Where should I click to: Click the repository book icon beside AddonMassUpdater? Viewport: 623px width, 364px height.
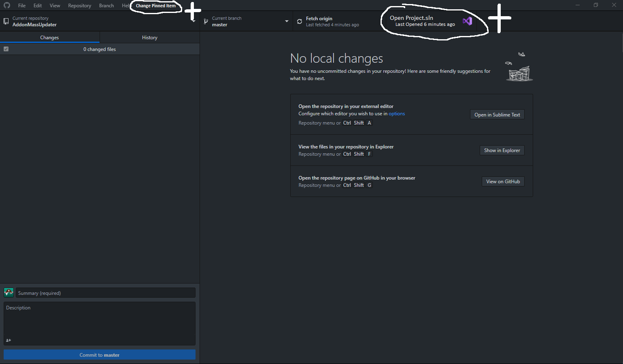(x=6, y=21)
